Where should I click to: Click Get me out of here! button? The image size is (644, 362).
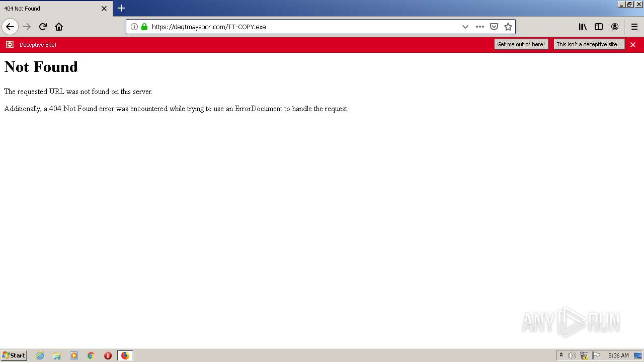click(521, 44)
